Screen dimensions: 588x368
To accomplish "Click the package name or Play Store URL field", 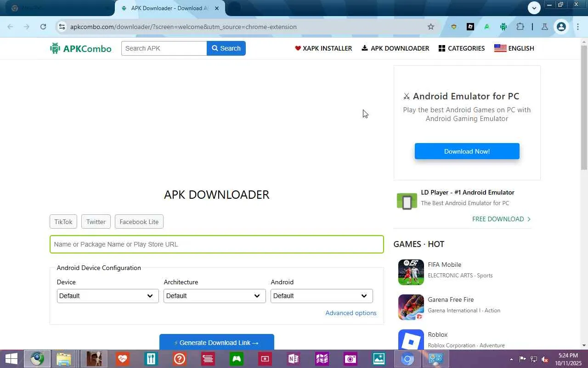I will click(217, 244).
